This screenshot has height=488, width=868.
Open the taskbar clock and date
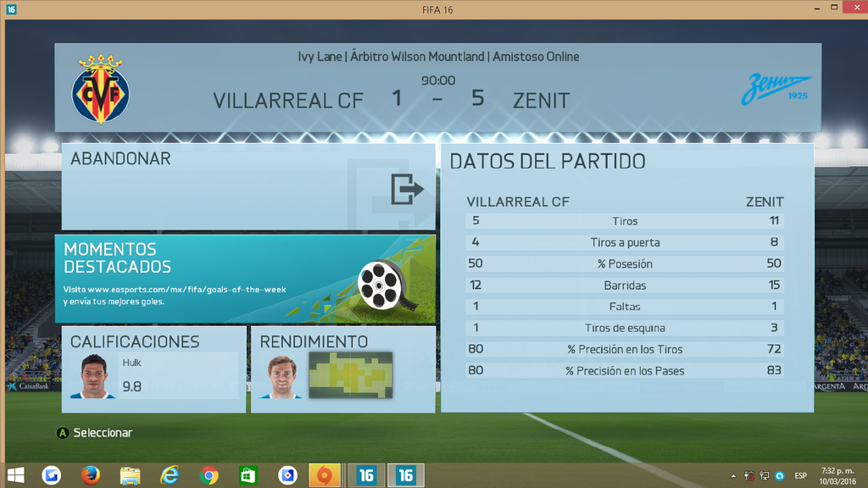coord(837,476)
